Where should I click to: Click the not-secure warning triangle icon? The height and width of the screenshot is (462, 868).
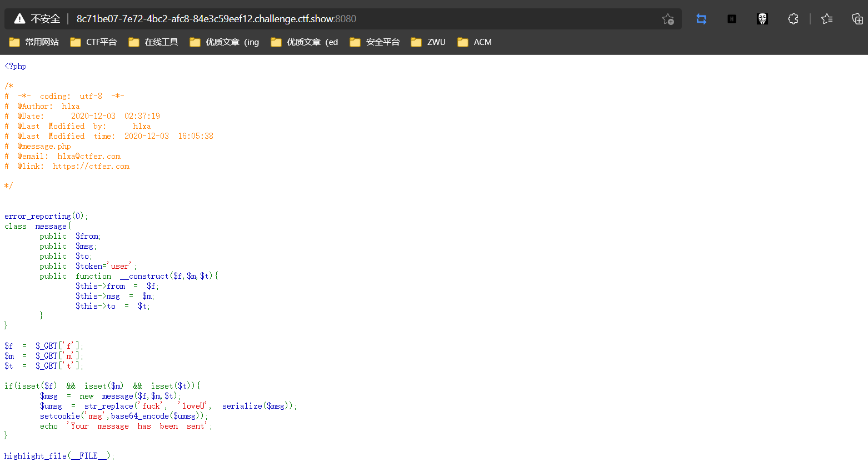pyautogui.click(x=19, y=19)
